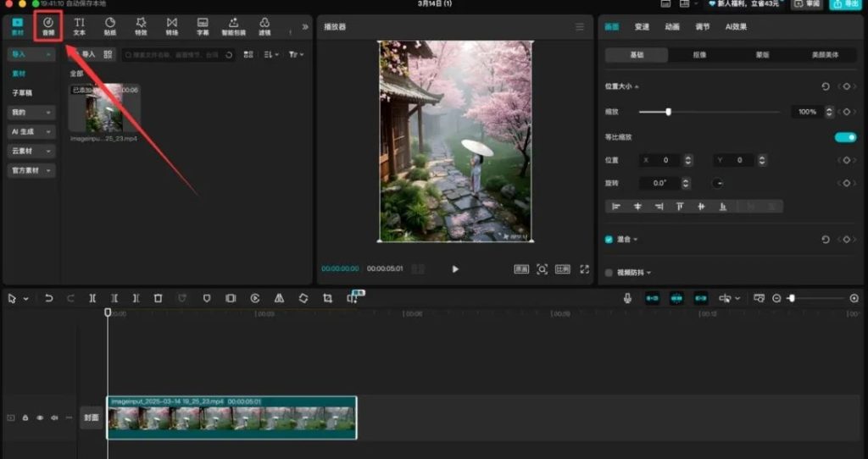Click the delete trash icon in timeline toolbar

point(158,299)
